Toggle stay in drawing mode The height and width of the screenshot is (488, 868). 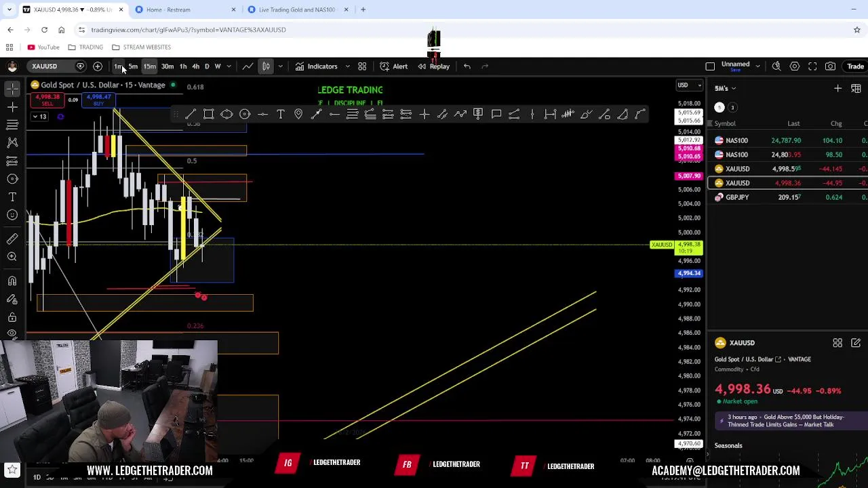12,299
